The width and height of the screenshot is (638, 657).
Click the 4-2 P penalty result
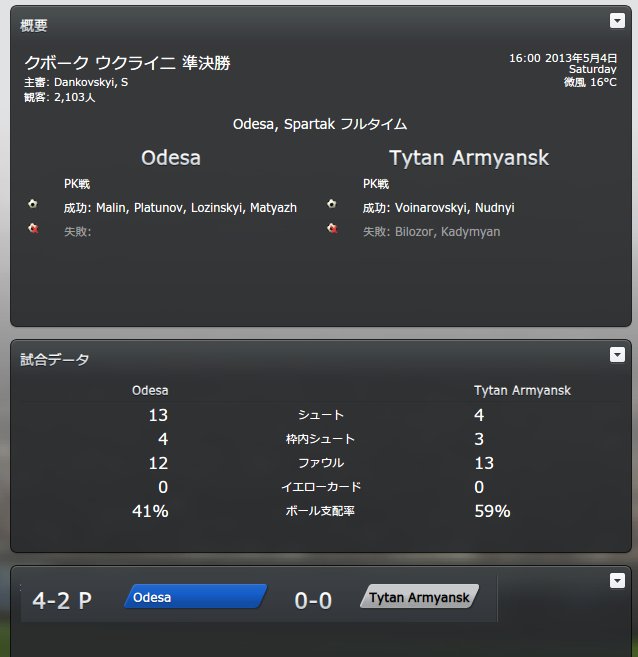(62, 601)
